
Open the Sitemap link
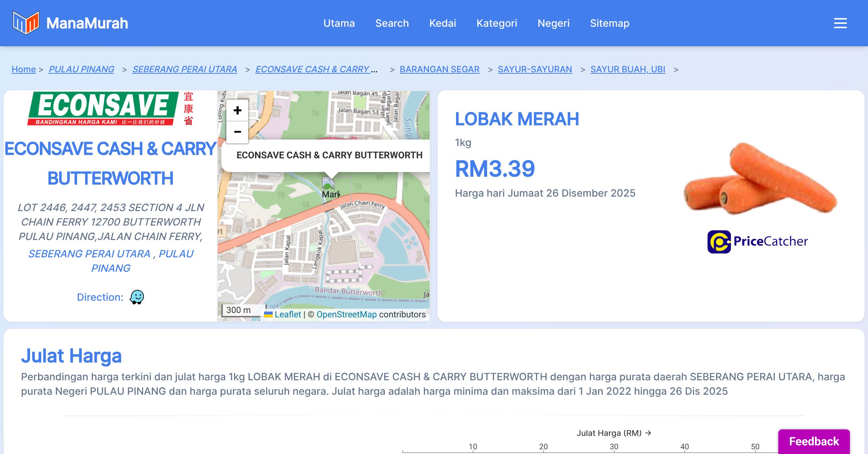click(609, 23)
